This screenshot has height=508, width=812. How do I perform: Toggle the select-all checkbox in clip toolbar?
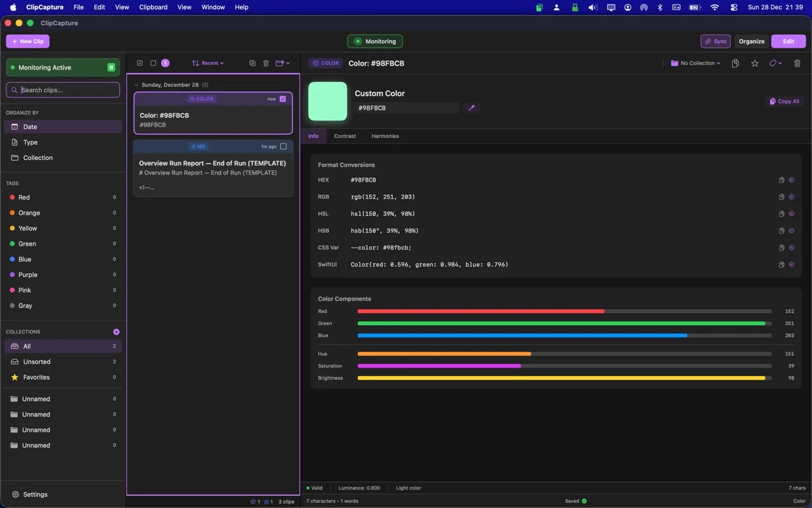140,63
